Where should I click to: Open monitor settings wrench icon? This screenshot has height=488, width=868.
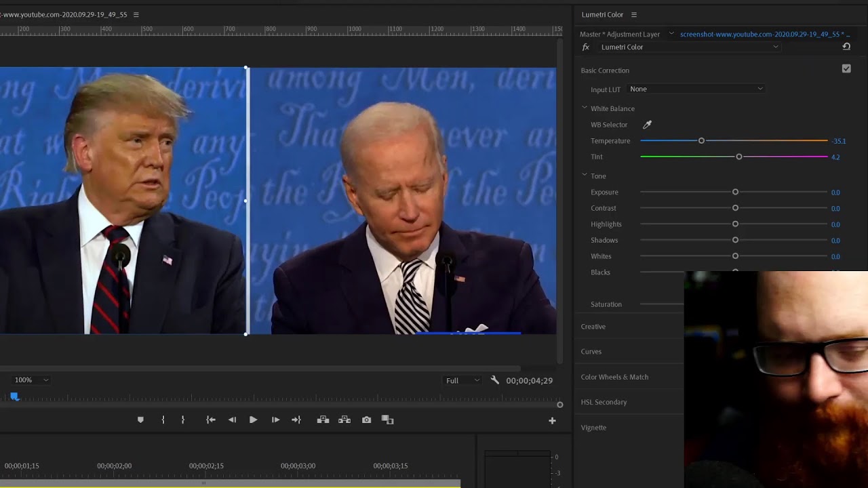click(495, 380)
